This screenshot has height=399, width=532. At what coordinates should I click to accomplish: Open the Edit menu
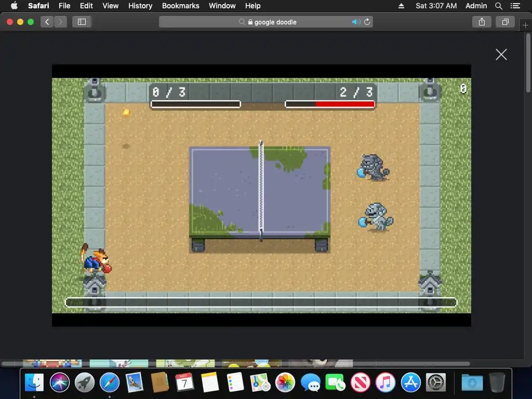click(86, 6)
